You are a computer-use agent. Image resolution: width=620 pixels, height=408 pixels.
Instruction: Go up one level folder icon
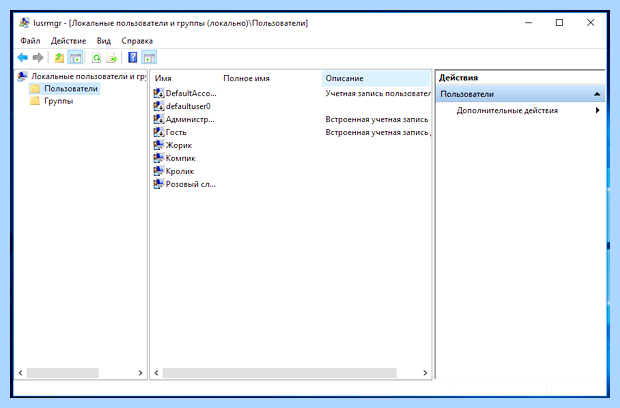[59, 58]
